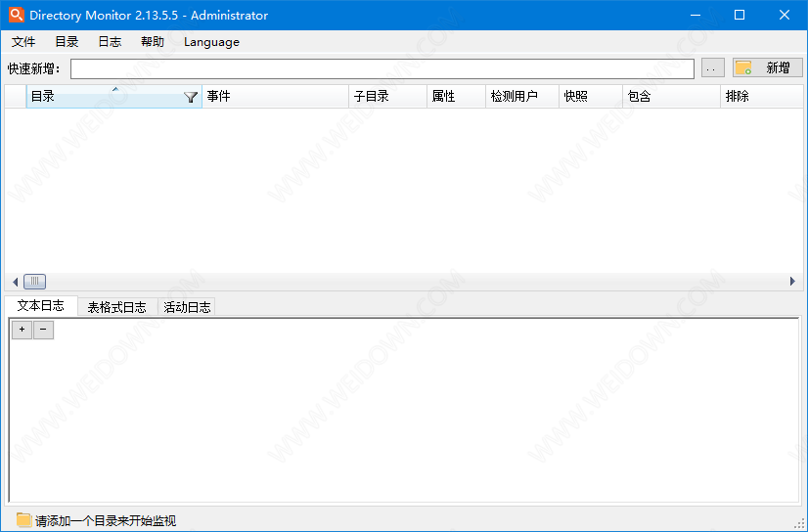Open the 目录 menu in menu bar
808x532 pixels.
(67, 42)
